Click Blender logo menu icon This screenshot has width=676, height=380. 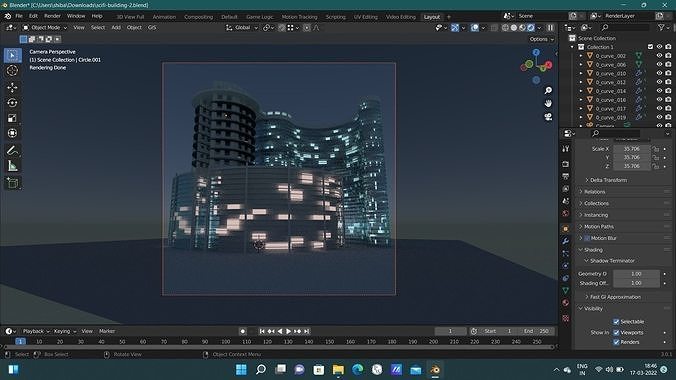8,16
